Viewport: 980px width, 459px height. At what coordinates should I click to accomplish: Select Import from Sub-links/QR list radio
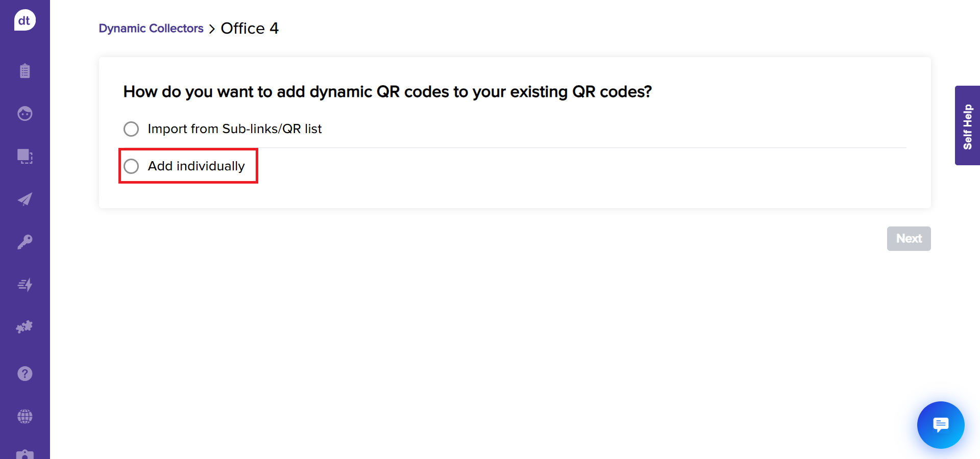[x=131, y=129]
